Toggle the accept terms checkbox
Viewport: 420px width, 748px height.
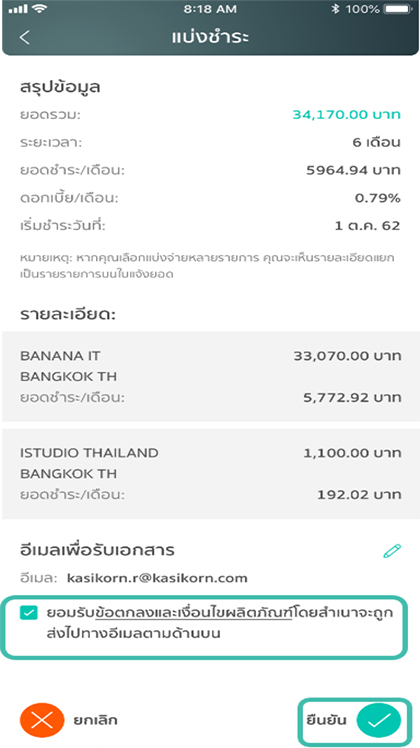tap(29, 613)
